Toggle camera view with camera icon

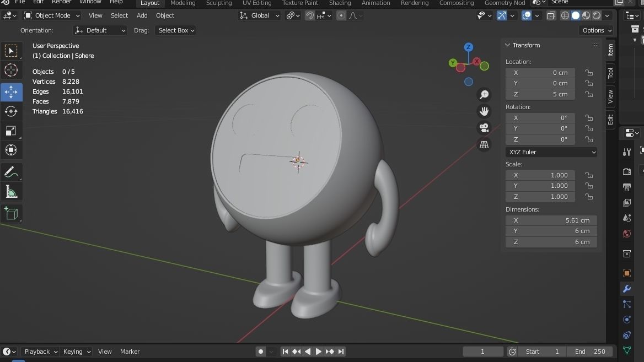click(x=484, y=128)
